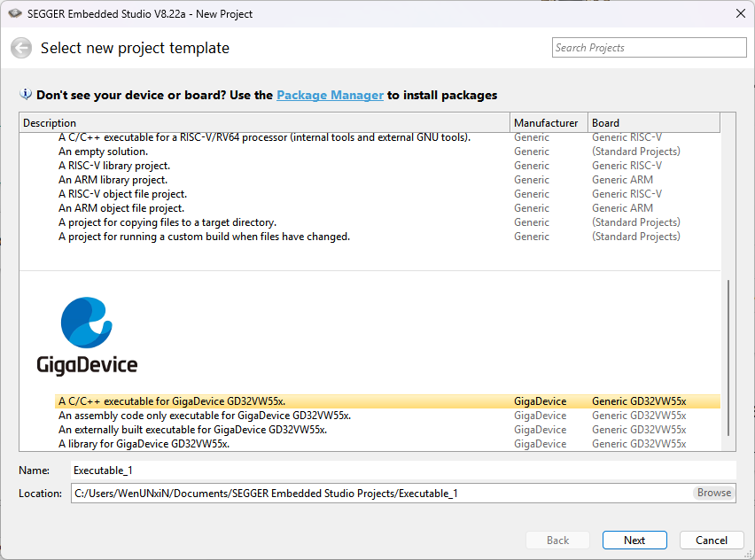
Task: Click the Next button
Action: point(634,540)
